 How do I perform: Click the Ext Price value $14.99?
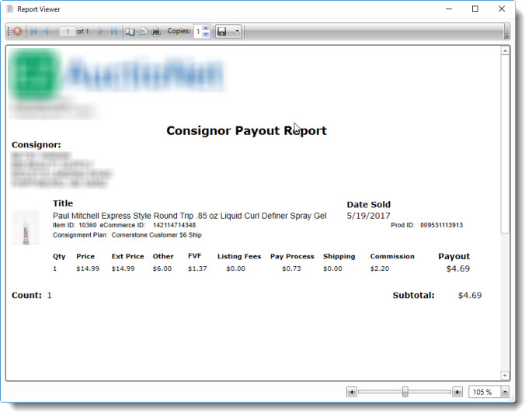click(123, 268)
